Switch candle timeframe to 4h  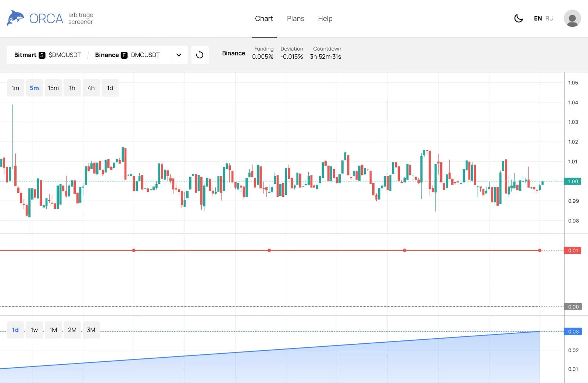91,88
